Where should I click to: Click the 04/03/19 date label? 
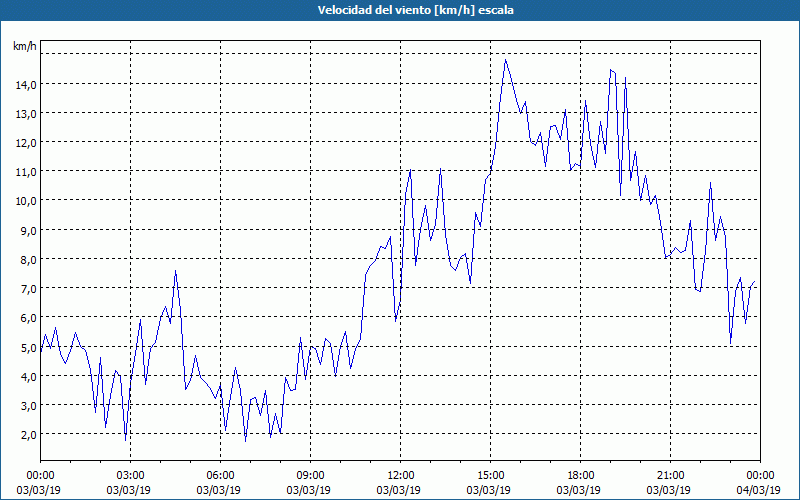pos(759,490)
